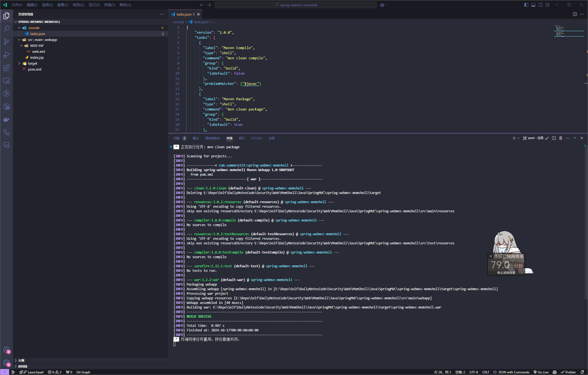Click Prettier status bar item

tap(568, 372)
